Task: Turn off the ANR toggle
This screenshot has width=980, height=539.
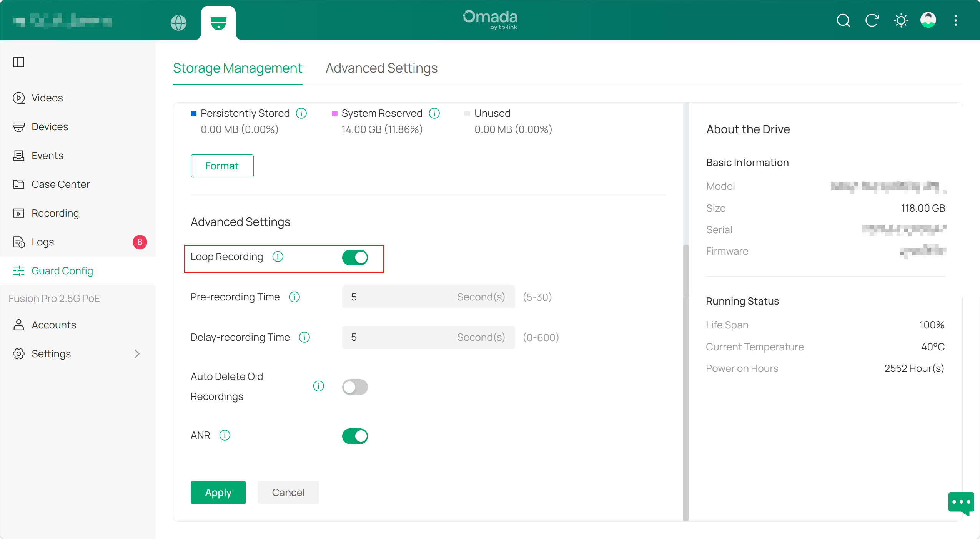Action: click(355, 436)
